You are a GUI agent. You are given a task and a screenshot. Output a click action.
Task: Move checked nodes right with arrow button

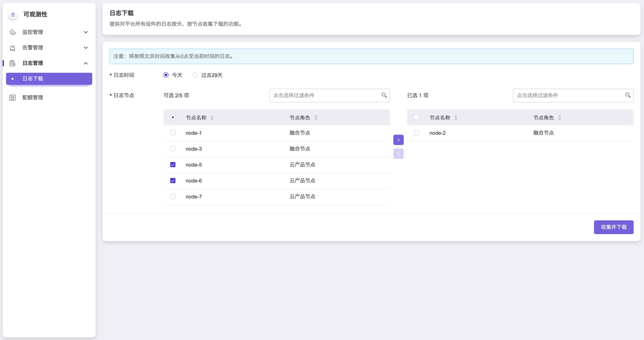[398, 140]
